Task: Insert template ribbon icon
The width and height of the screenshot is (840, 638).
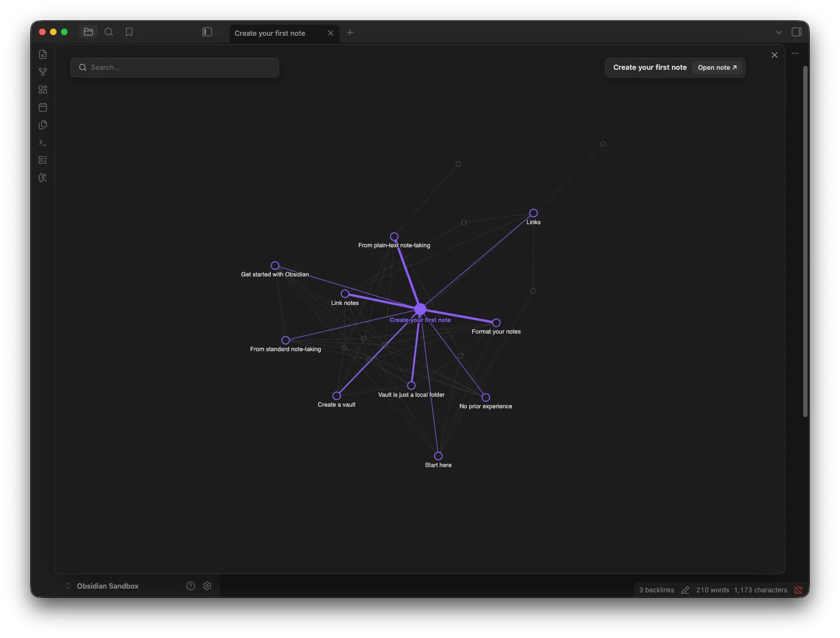Action: pyautogui.click(x=43, y=125)
